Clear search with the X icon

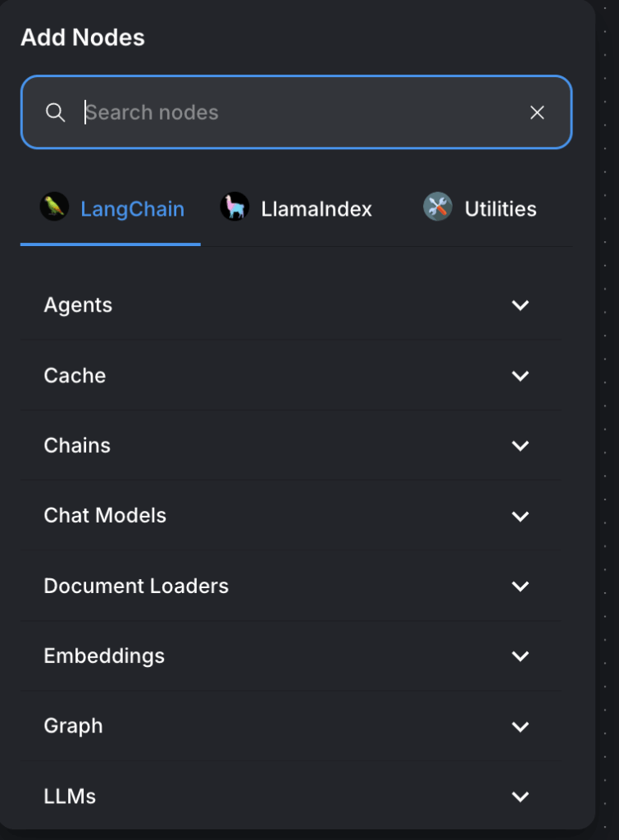tap(537, 112)
